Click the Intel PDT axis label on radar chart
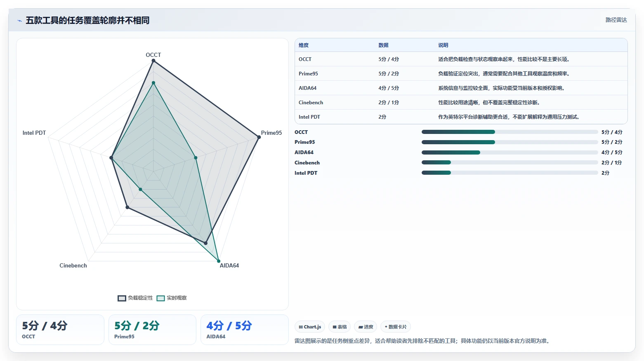 (34, 133)
